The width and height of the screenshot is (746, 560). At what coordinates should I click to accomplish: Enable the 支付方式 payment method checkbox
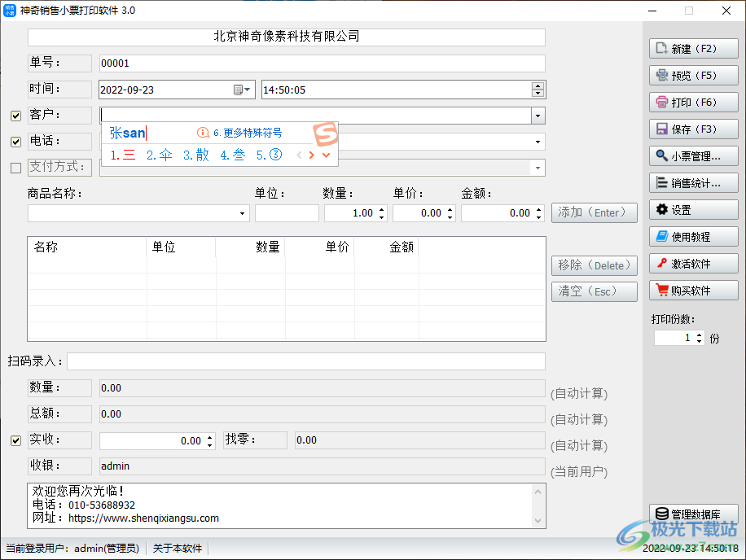click(x=15, y=168)
